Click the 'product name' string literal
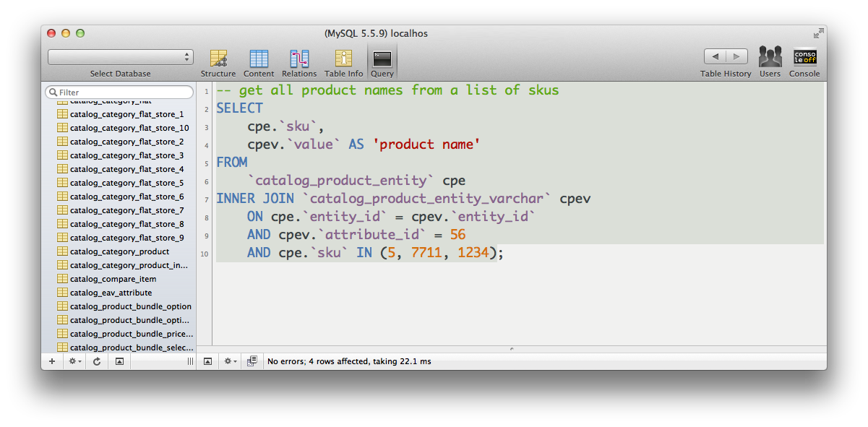The width and height of the screenshot is (868, 427). pos(426,145)
